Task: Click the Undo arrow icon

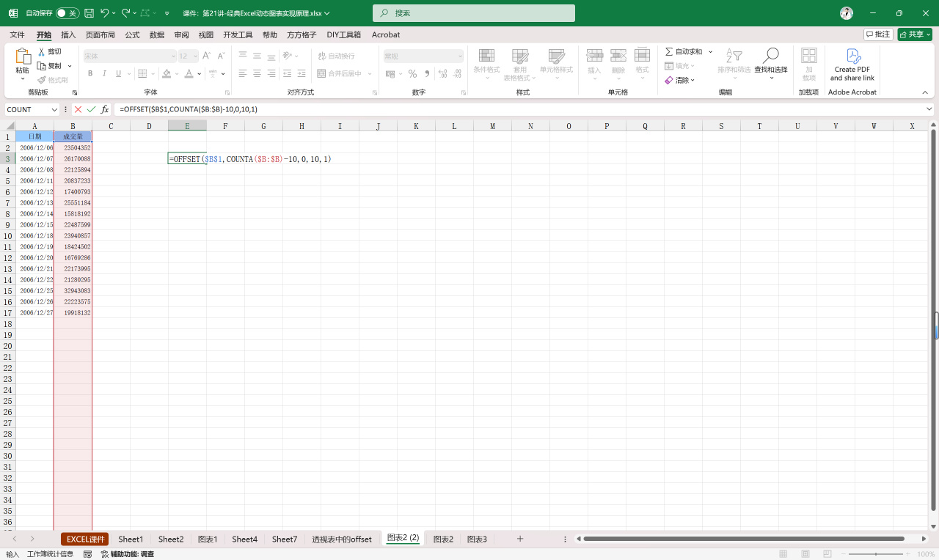Action: coord(105,13)
